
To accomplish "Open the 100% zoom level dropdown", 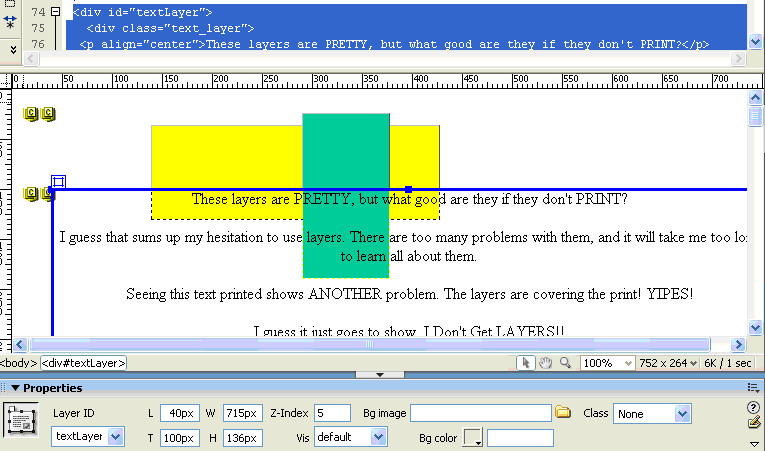I will [626, 363].
